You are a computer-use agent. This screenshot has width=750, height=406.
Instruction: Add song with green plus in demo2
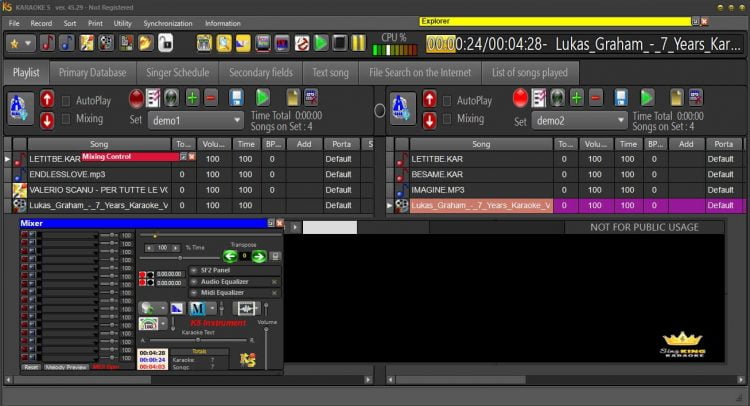coord(577,98)
